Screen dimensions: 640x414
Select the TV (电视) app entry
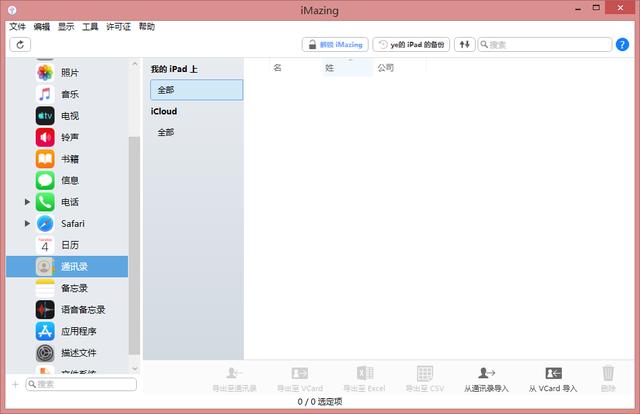coord(67,116)
